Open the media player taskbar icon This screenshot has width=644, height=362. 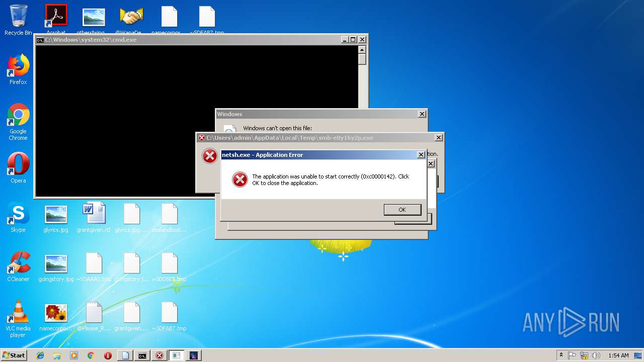click(x=74, y=355)
